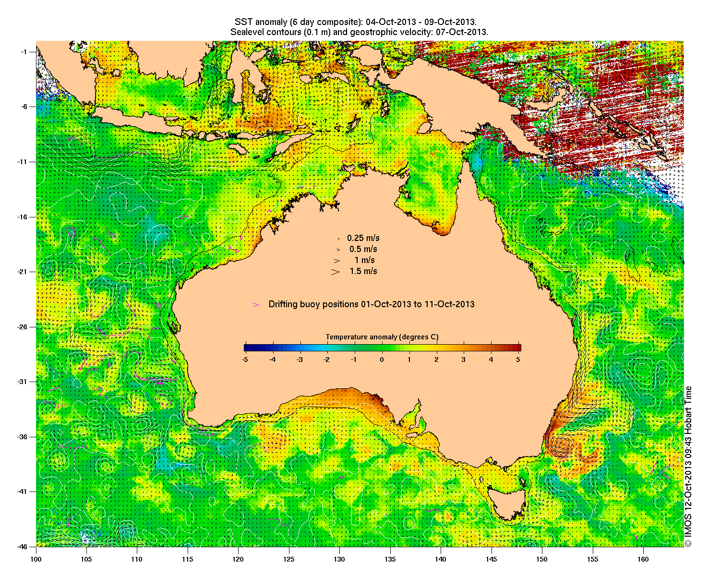The height and width of the screenshot is (588, 720).
Task: Click the Drifting buoy positions legend text
Action: (x=372, y=304)
